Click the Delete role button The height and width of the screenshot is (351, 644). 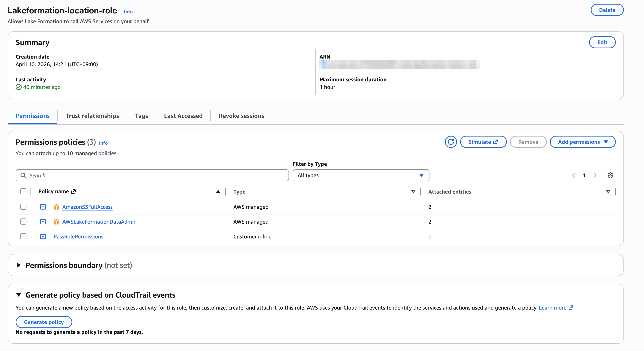607,10
